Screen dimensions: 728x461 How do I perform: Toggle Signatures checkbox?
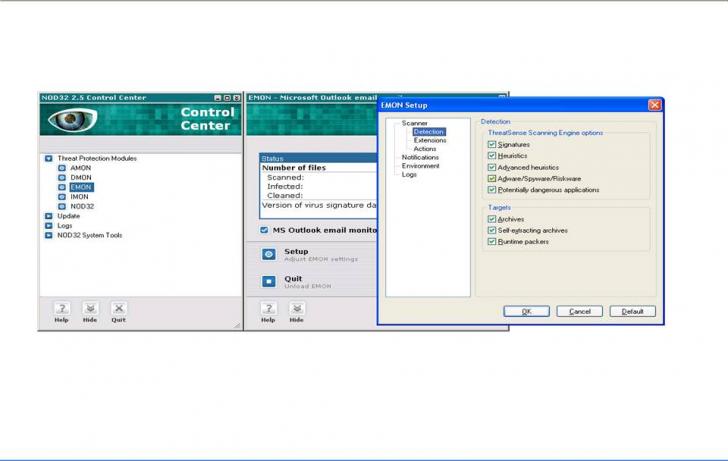pos(492,144)
